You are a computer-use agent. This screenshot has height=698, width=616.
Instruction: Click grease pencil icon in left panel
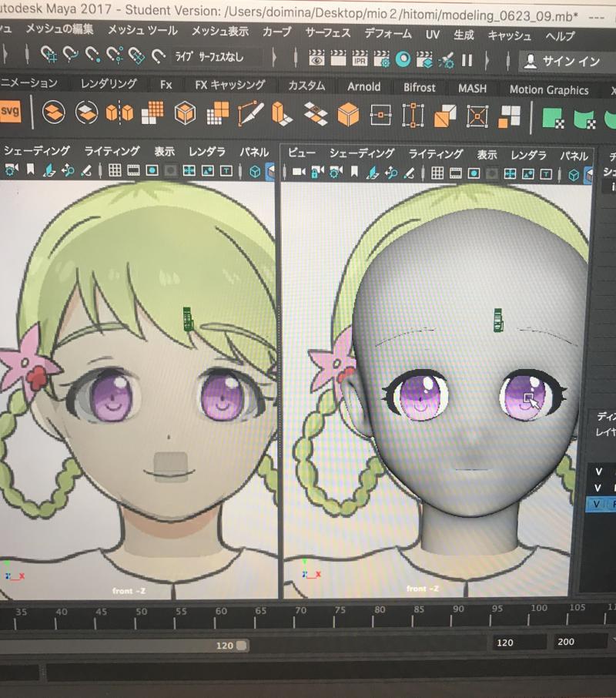[86, 170]
